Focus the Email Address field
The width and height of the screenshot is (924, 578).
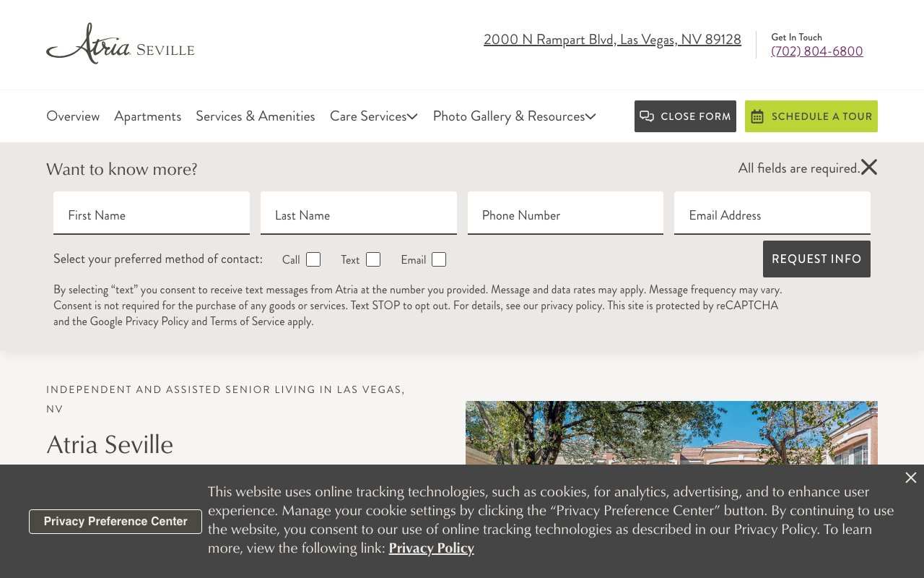[x=772, y=213]
